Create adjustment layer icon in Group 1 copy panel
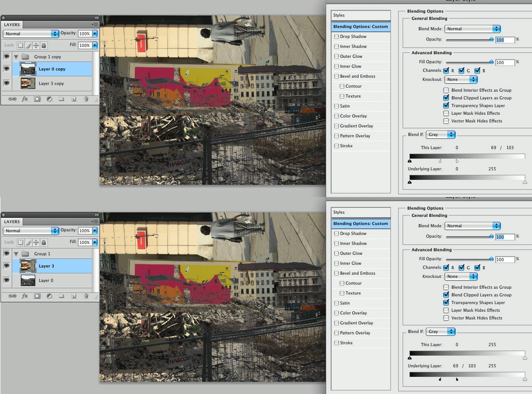 [x=49, y=99]
